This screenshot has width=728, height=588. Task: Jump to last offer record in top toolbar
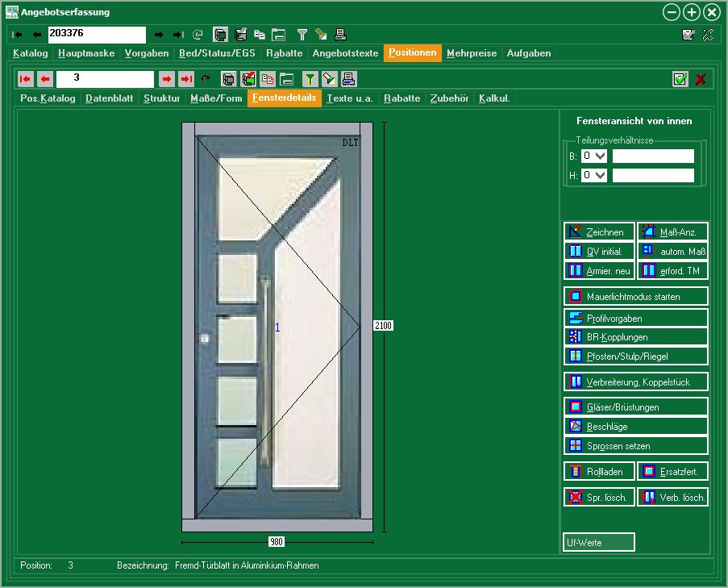pyautogui.click(x=178, y=35)
